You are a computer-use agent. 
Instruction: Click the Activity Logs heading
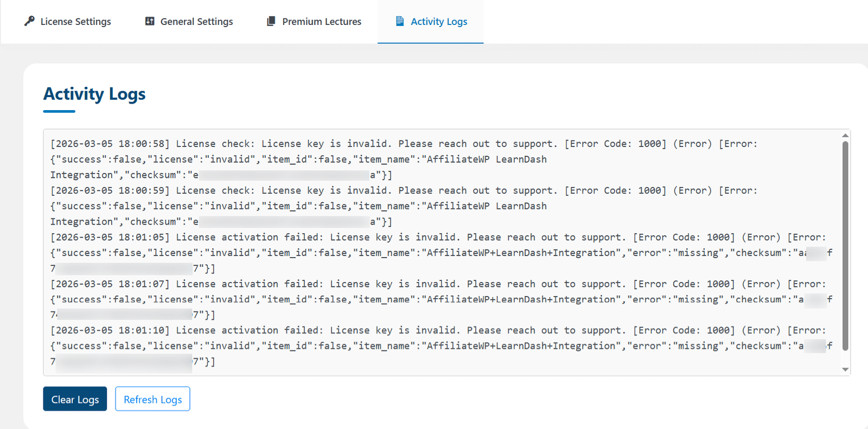pos(94,94)
